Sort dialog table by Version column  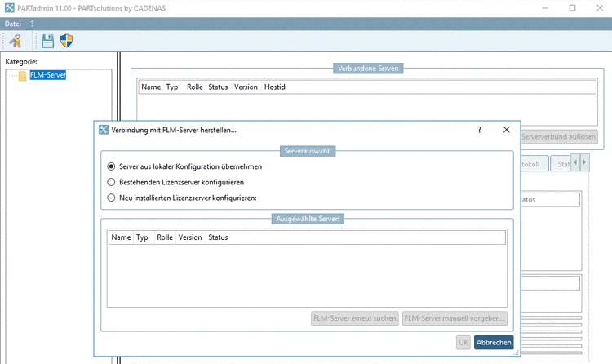190,237
